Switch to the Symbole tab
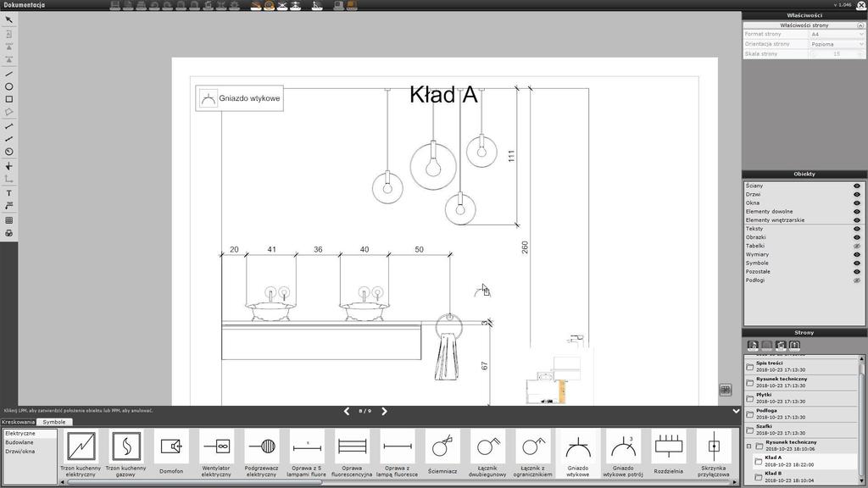The width and height of the screenshot is (868, 488). (54, 422)
